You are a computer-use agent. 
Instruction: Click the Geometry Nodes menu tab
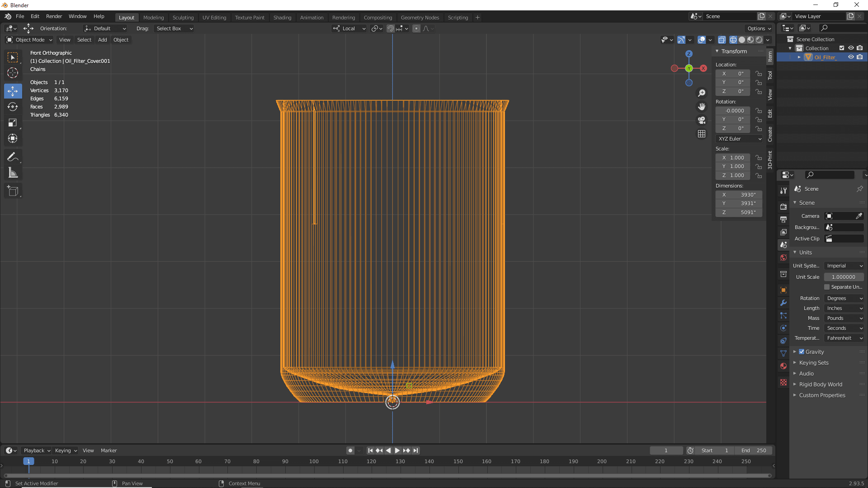pyautogui.click(x=420, y=17)
